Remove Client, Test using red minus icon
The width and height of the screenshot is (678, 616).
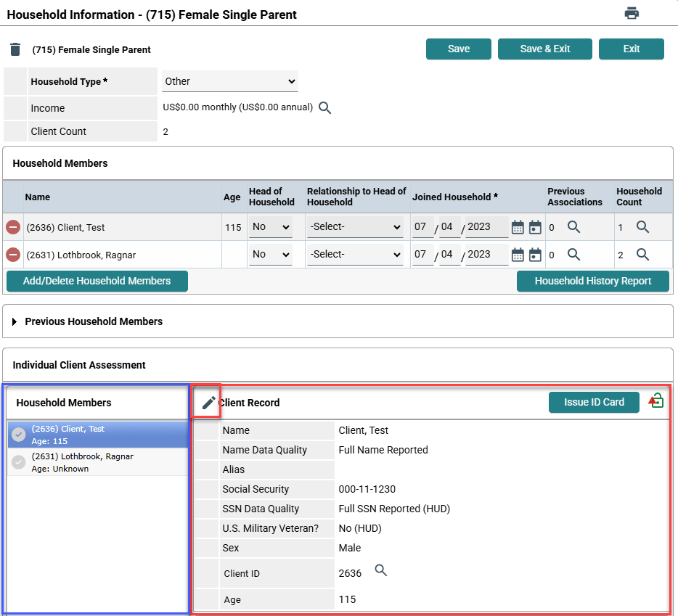13,227
